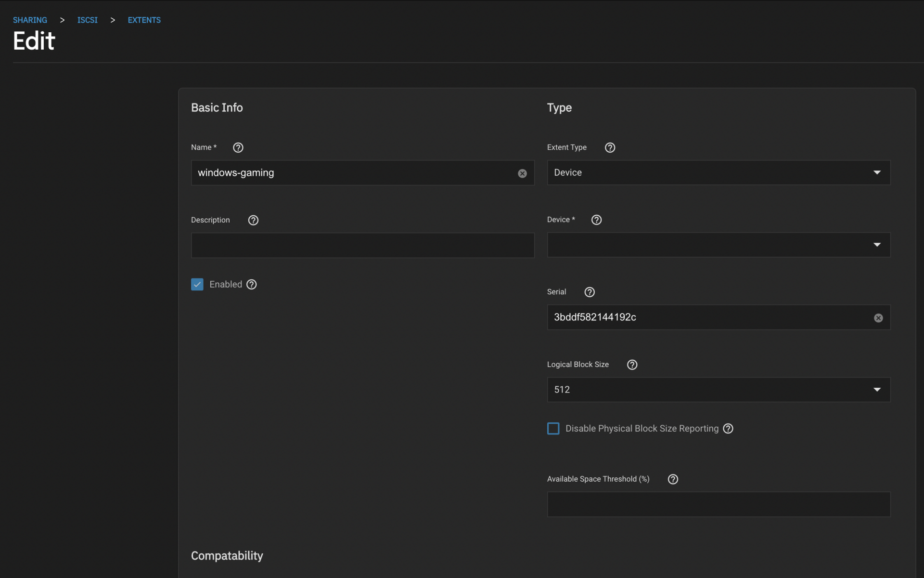Open the Extent Type dropdown
The image size is (924, 578).
(719, 172)
